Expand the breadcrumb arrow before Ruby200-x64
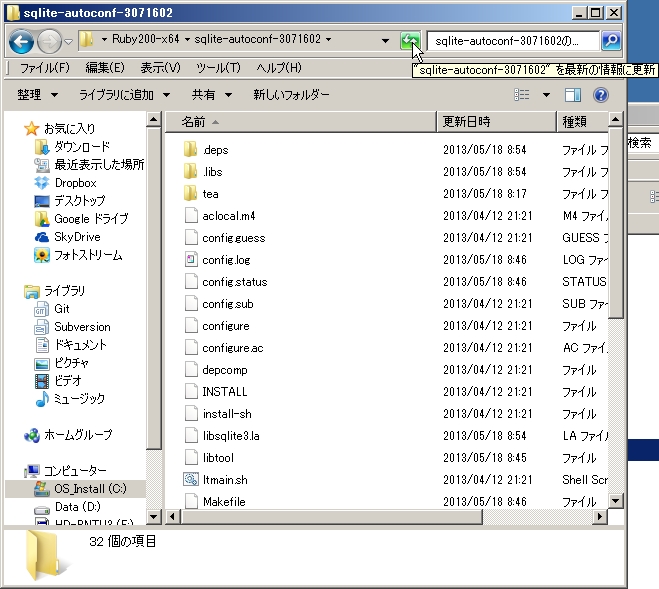659x589 pixels. [x=104, y=40]
